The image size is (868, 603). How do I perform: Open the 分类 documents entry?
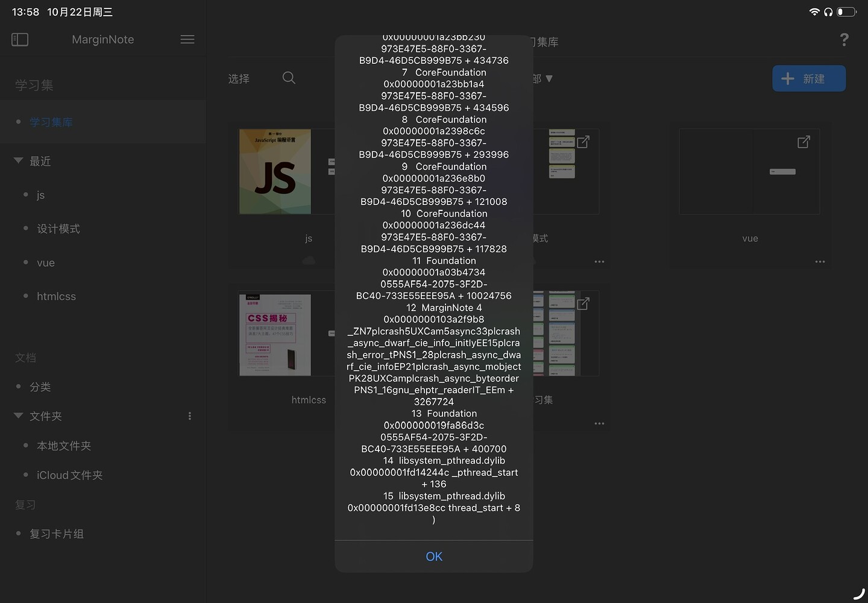pyautogui.click(x=40, y=387)
